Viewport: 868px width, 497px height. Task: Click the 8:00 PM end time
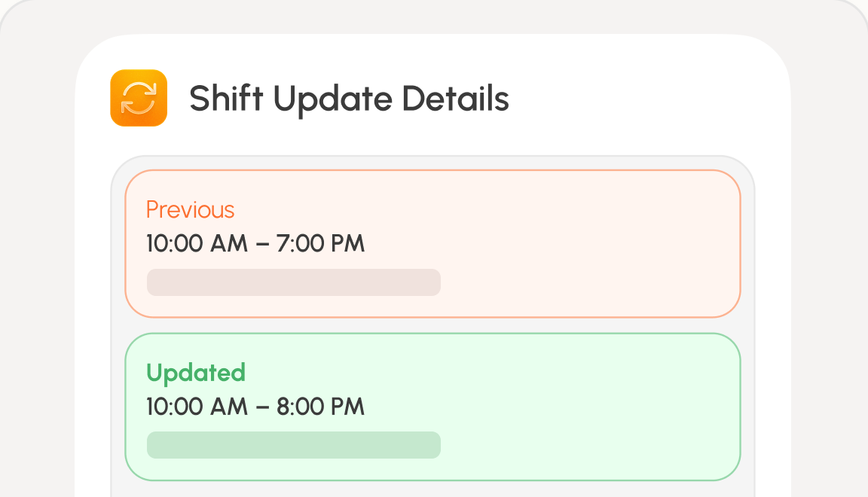click(x=320, y=407)
